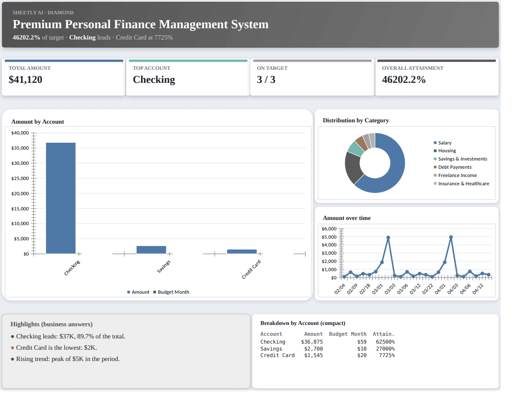Click the Insurance & Healthcare legend swatch
The height and width of the screenshot is (400, 532).
tap(435, 184)
